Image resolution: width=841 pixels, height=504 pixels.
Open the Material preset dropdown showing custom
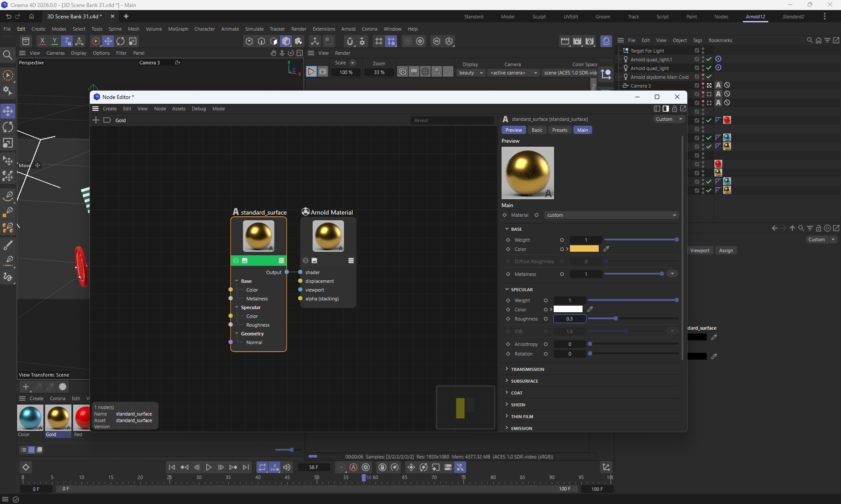(611, 215)
